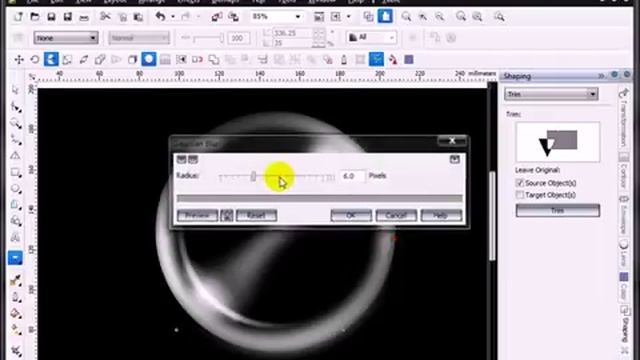Select the Ellipse tool in the toolbox
This screenshot has width=640, height=360.
tap(16, 189)
